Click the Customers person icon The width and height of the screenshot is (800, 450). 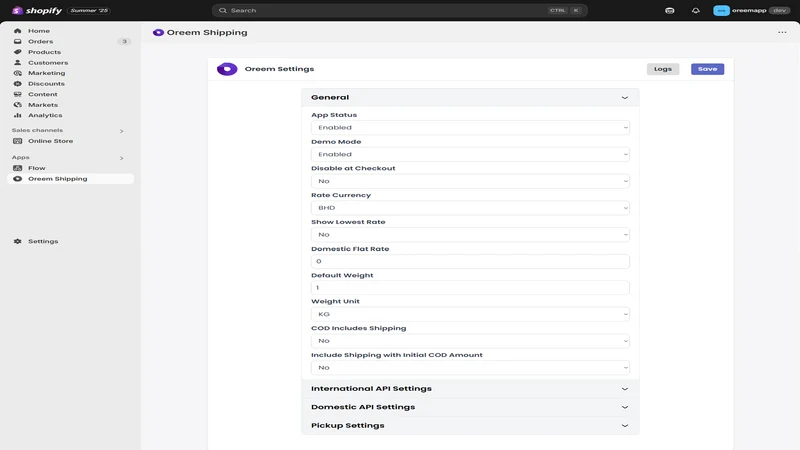pos(17,62)
